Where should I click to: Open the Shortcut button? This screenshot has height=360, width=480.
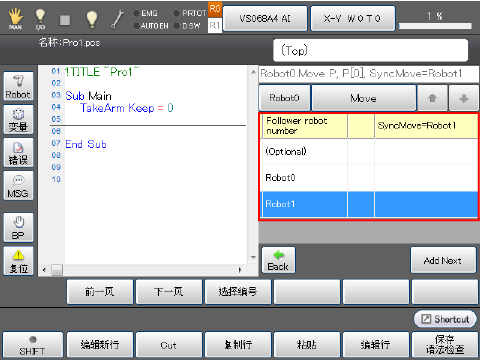[445, 319]
